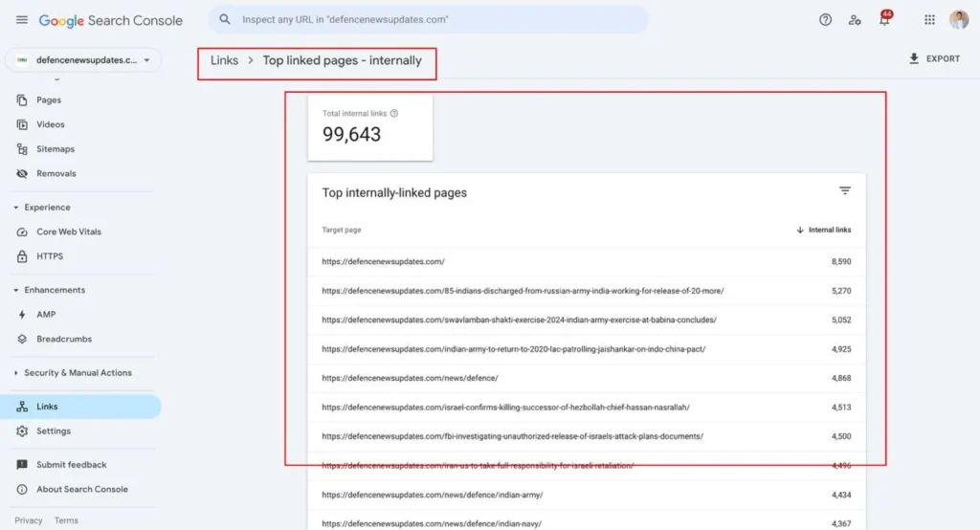Open the Settings page
The image size is (980, 530).
[x=54, y=431]
